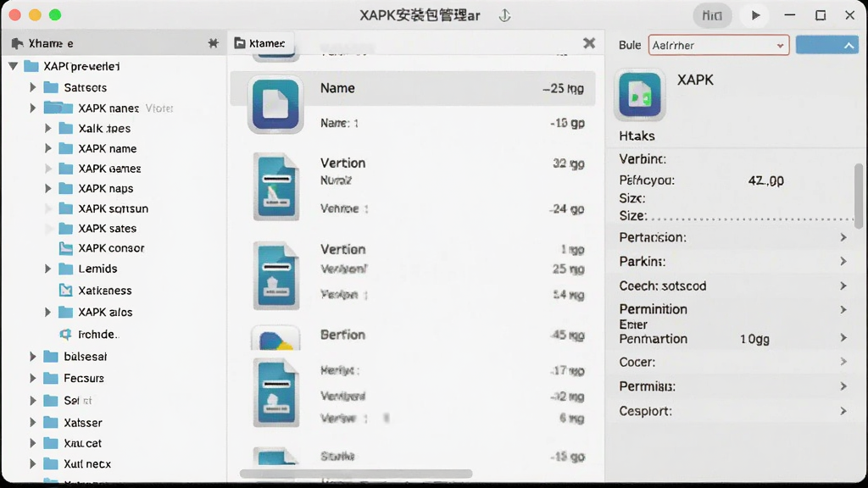Click the icon left of the Xhame panel title
This screenshot has height=488, width=868.
coord(17,43)
